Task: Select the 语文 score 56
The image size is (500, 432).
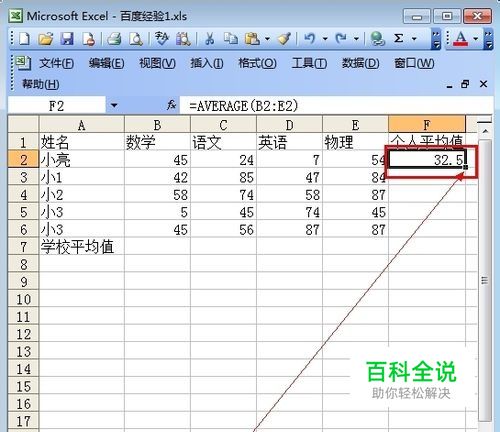Action: tap(223, 229)
